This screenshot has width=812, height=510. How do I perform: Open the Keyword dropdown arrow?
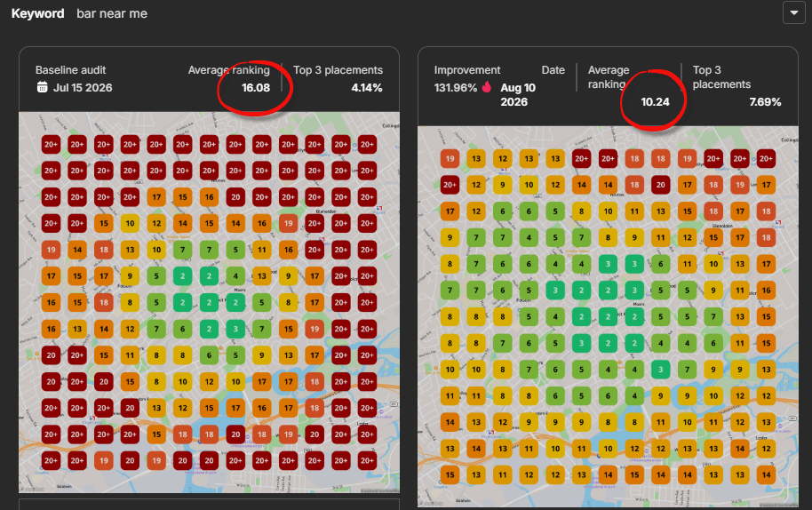pyautogui.click(x=793, y=13)
